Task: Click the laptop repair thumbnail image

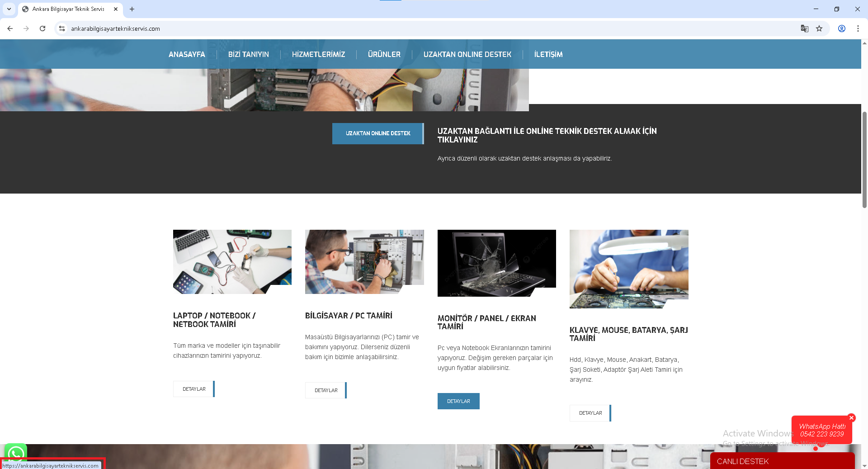Action: (232, 261)
